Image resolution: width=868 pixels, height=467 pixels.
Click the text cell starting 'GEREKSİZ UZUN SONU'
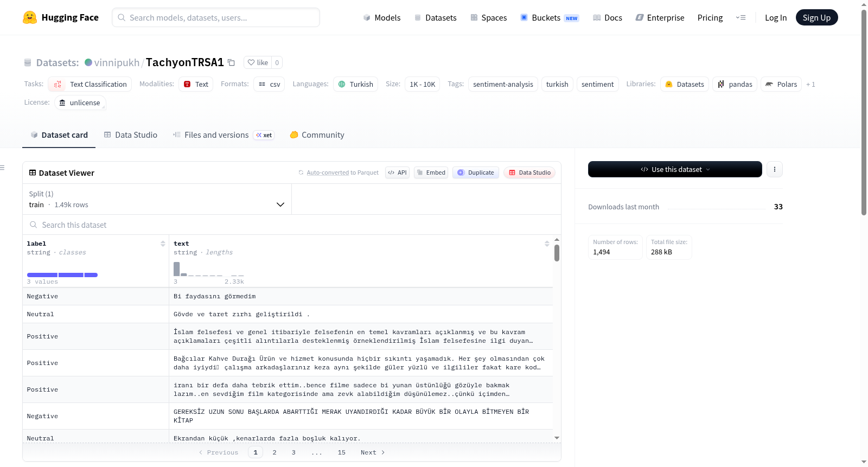tap(361, 416)
